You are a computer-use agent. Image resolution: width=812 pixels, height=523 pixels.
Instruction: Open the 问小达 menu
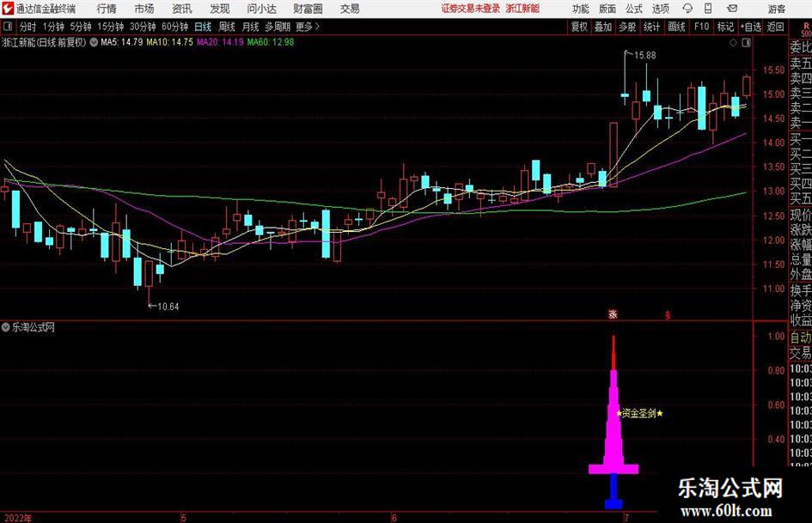tap(261, 9)
